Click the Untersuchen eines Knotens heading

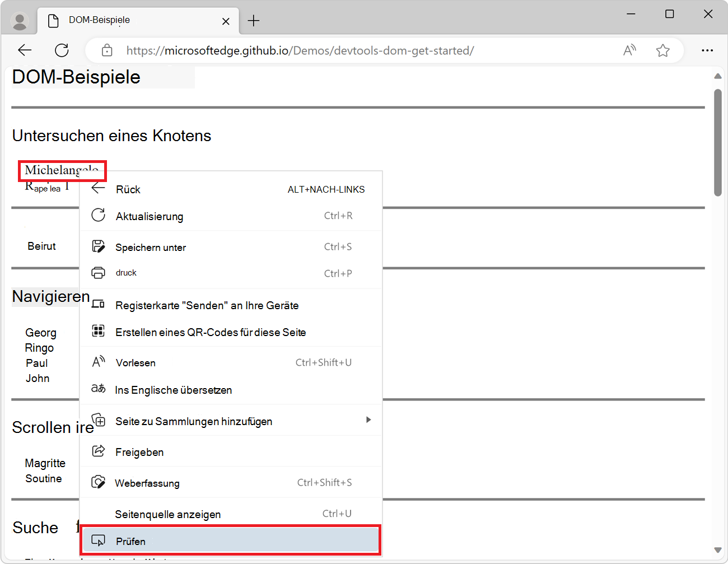point(112,136)
